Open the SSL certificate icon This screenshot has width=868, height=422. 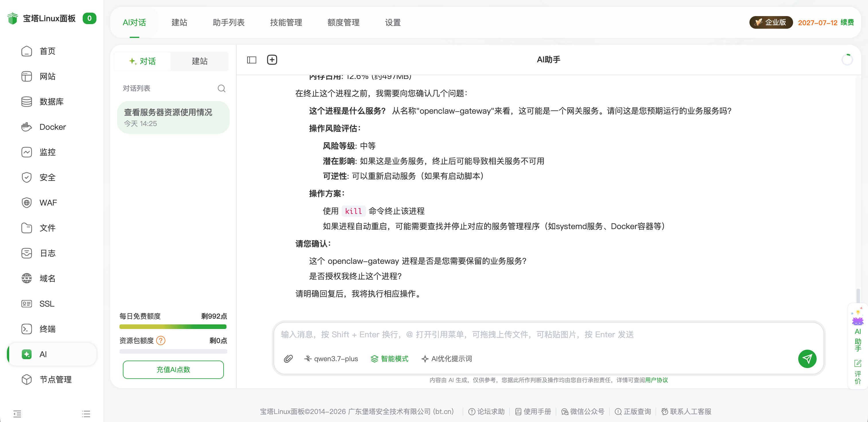pos(27,304)
